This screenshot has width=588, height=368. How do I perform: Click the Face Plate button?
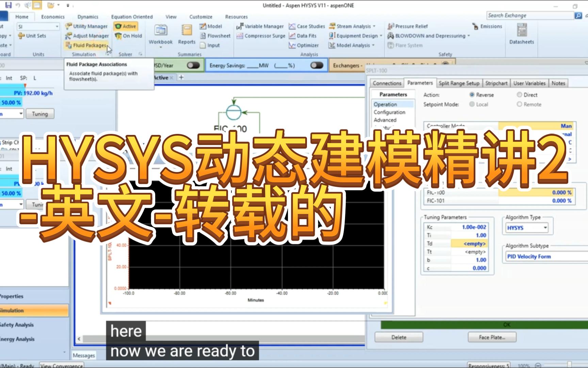[491, 337]
